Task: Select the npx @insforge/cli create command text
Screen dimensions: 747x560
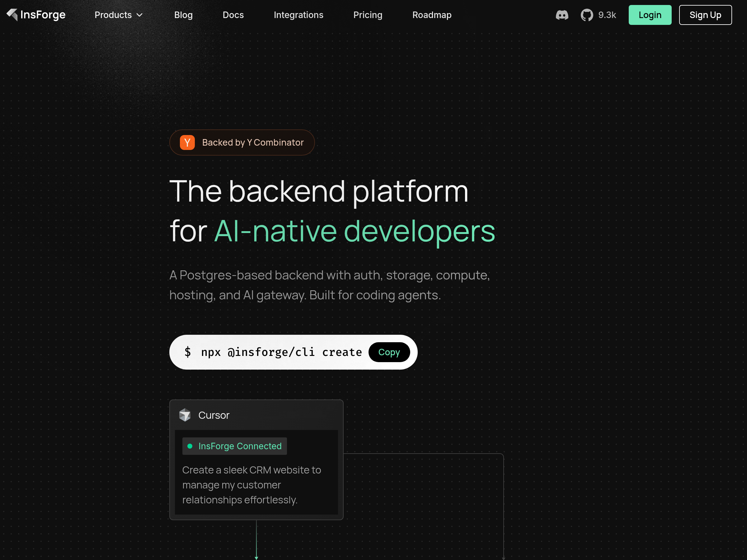Action: (x=281, y=352)
